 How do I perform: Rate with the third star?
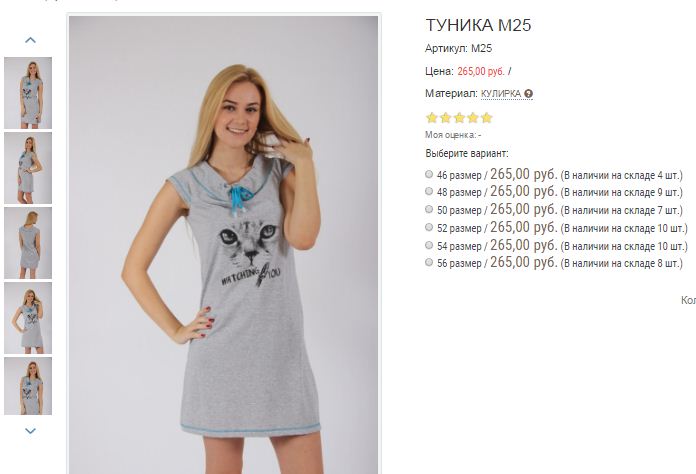point(459,118)
